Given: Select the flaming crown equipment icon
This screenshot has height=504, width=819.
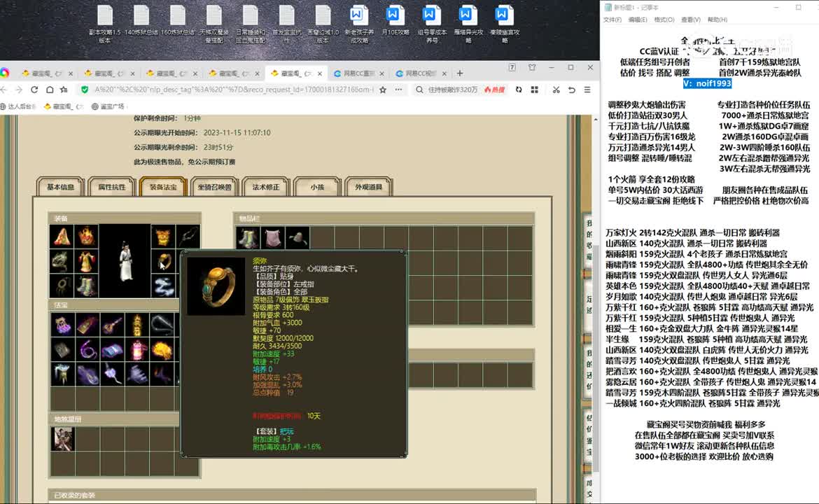Looking at the screenshot, I should (86, 237).
